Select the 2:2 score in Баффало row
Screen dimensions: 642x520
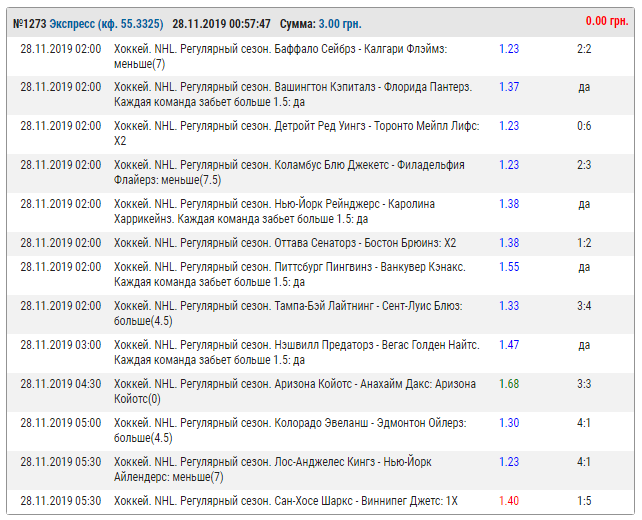click(584, 49)
